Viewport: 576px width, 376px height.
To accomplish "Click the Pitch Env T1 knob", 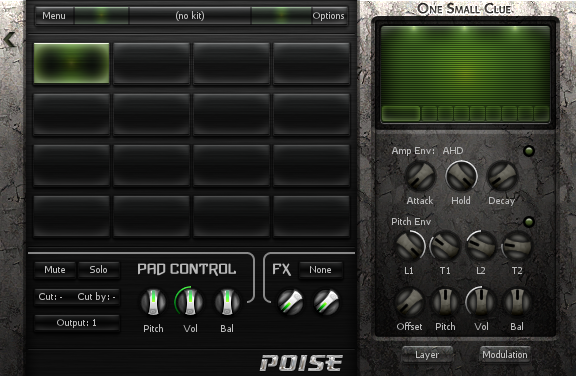I will point(445,246).
